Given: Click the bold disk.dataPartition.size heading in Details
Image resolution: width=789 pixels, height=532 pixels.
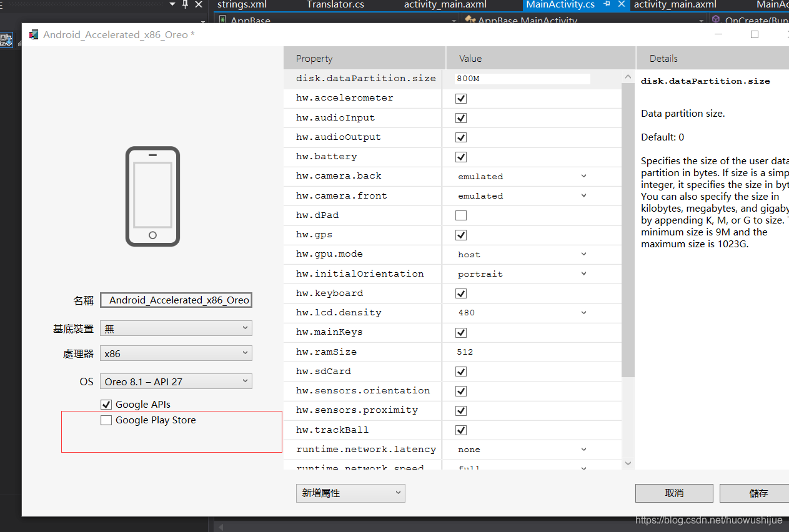Looking at the screenshot, I should pos(705,81).
